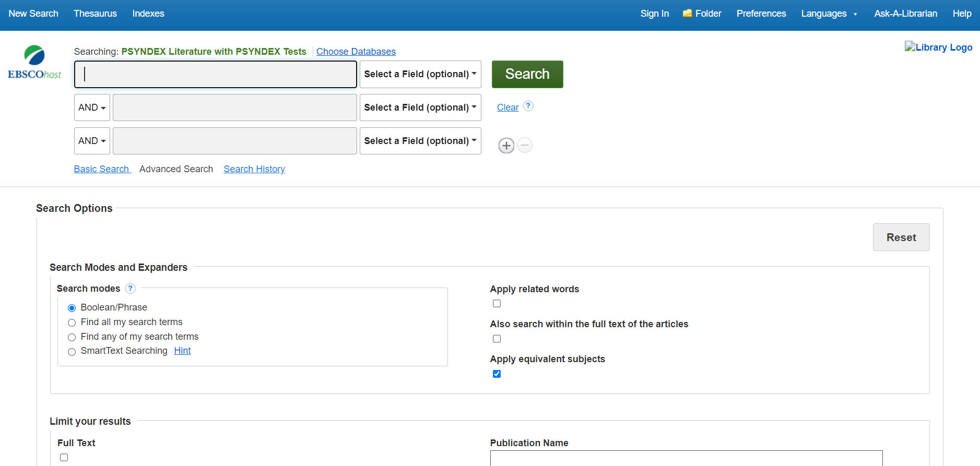Expand the Languages menu
Screen dimensions: 980x466
pos(829,14)
